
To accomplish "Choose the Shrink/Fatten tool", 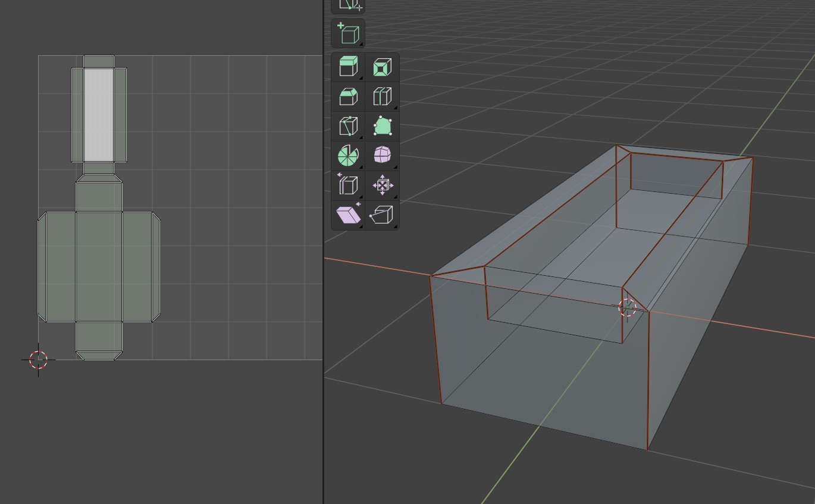I will [x=382, y=185].
